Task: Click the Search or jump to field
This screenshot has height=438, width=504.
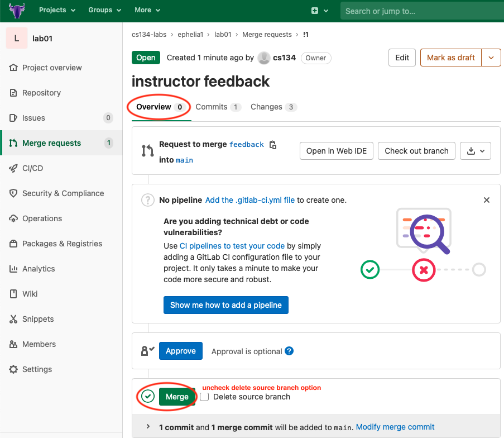Action: click(422, 11)
